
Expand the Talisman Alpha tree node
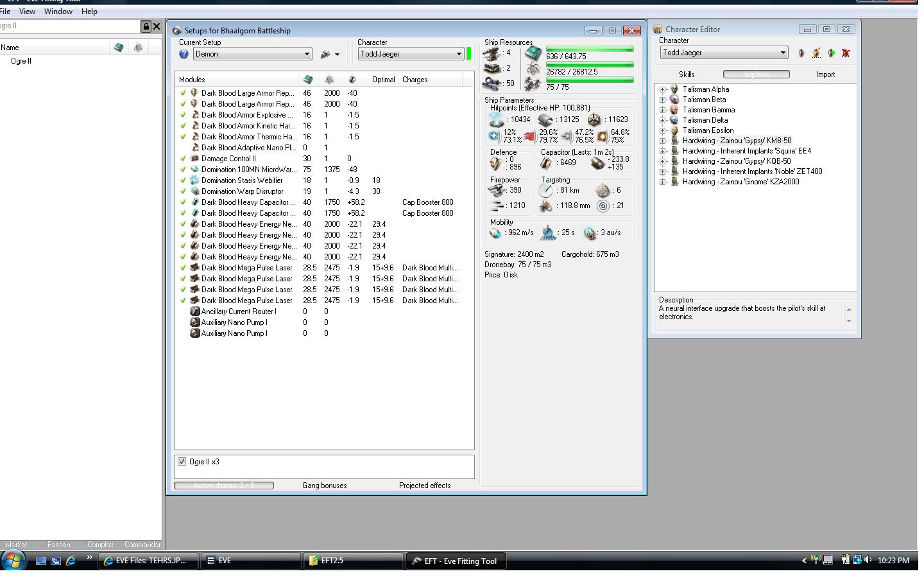point(663,90)
